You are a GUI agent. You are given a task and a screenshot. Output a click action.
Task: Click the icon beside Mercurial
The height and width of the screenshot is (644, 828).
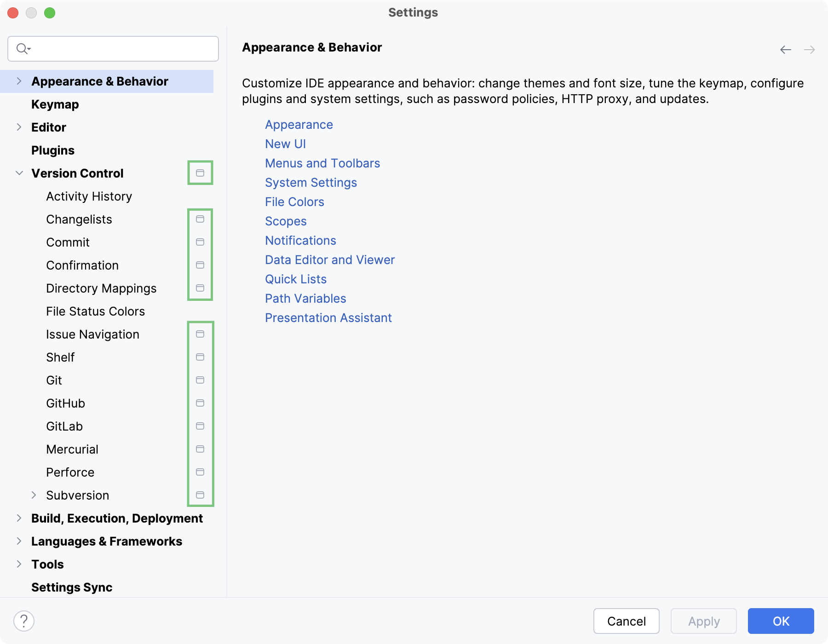pos(200,449)
